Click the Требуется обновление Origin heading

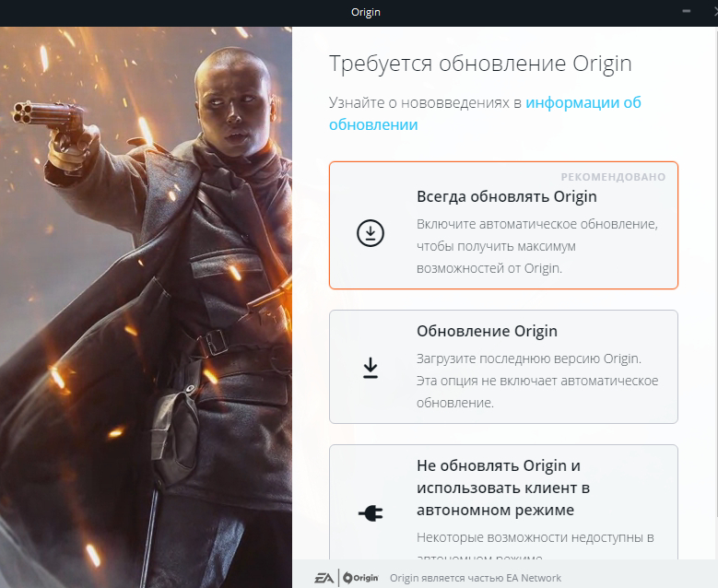480,64
